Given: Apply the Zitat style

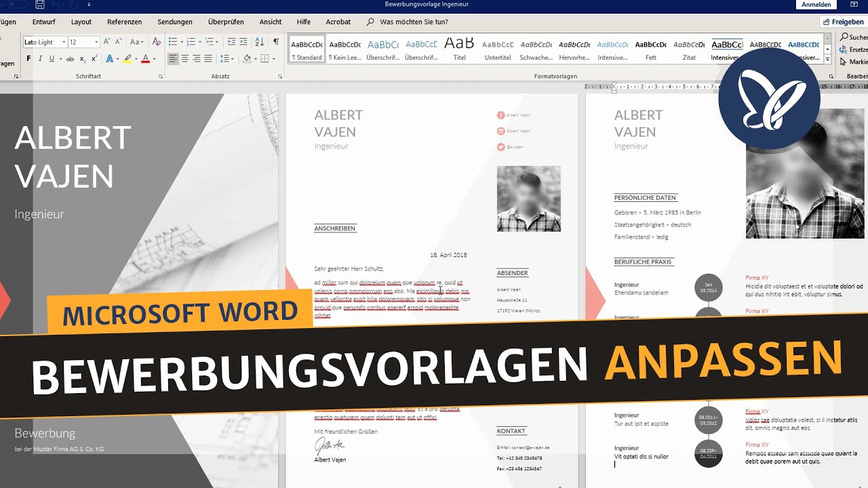Looking at the screenshot, I should tap(689, 49).
